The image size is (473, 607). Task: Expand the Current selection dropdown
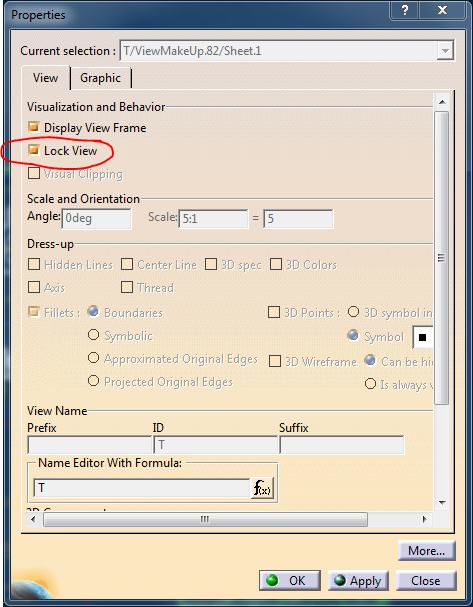[445, 51]
